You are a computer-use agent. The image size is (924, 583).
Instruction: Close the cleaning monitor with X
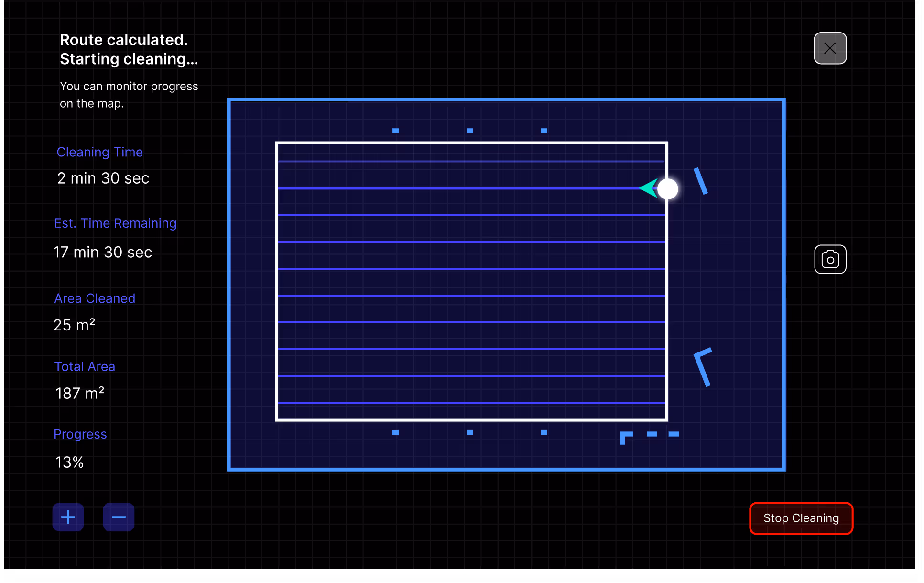point(830,48)
